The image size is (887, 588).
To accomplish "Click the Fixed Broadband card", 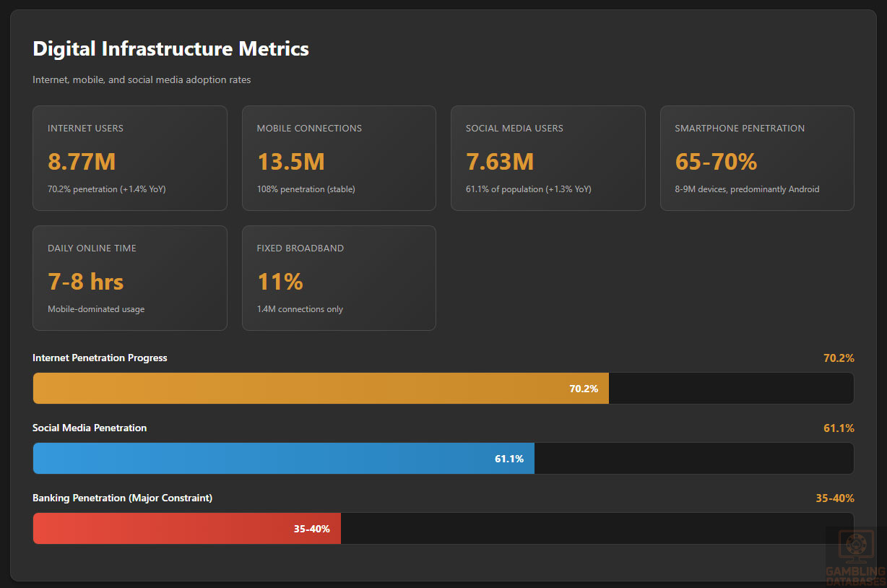I will (339, 278).
